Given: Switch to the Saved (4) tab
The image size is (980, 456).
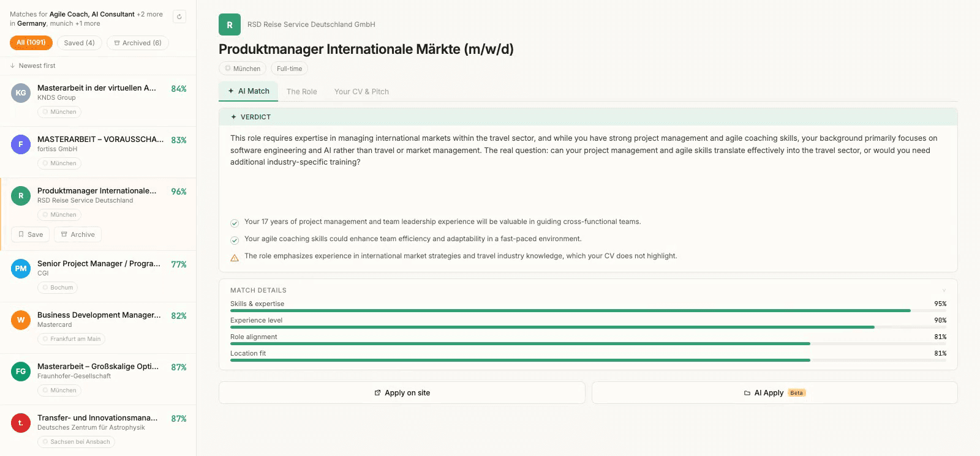Looking at the screenshot, I should [x=80, y=43].
